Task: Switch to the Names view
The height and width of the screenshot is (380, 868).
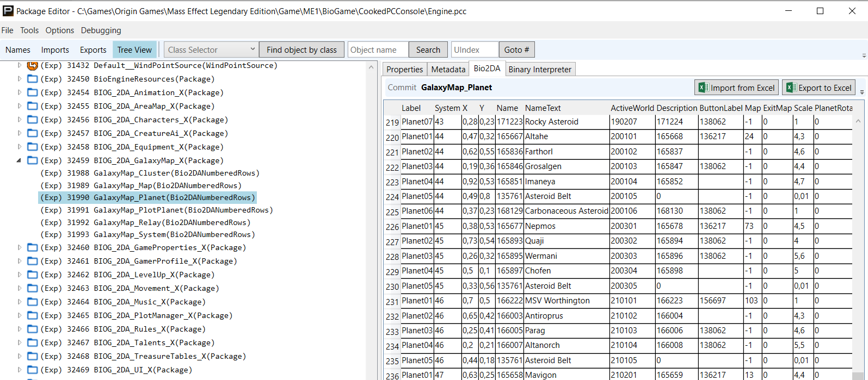Action: (18, 49)
